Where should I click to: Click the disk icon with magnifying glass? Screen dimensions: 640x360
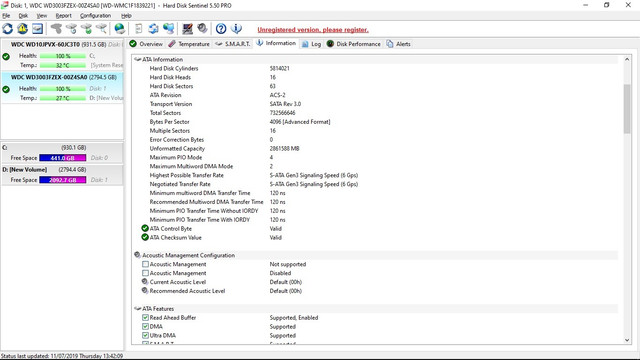pyautogui.click(x=101, y=29)
